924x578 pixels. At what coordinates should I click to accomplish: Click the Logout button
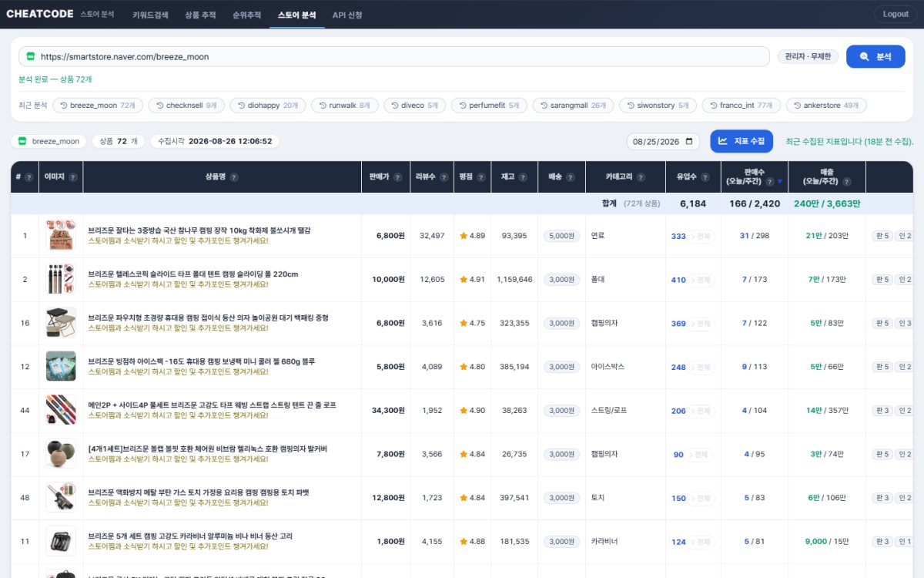tap(896, 14)
